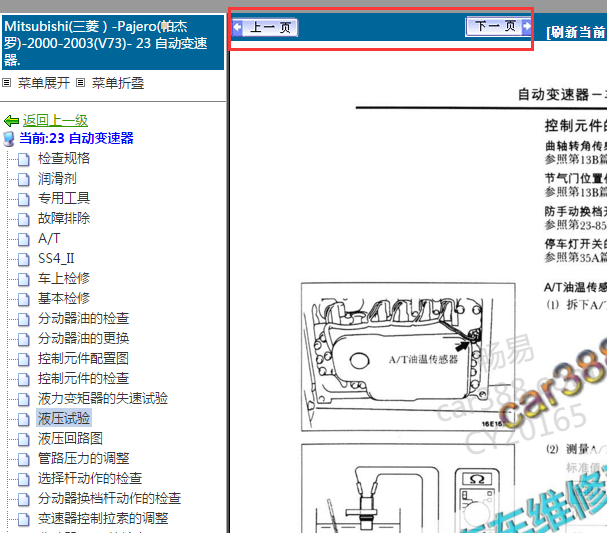
Task: Click the page icon beside 控制元件配置图
Action: point(24,359)
